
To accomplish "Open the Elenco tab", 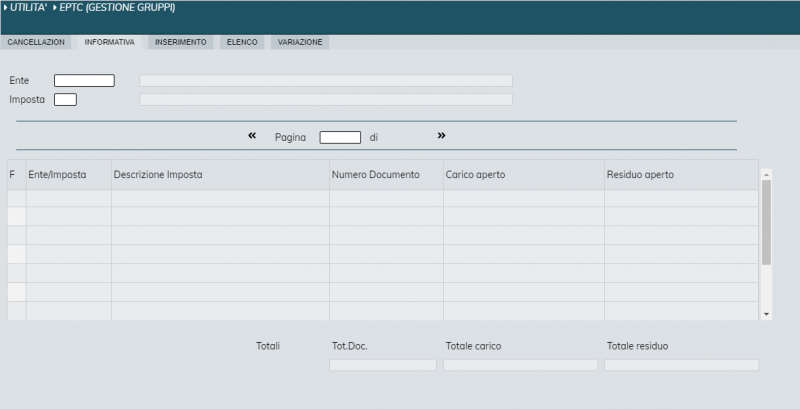I will point(242,42).
